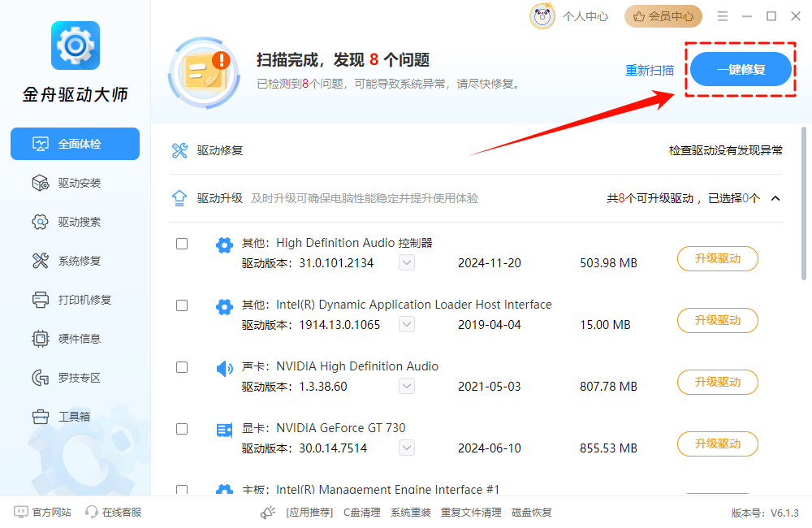Image resolution: width=812 pixels, height=528 pixels.
Task: Open the 打印机修复 tool
Action: (75, 300)
